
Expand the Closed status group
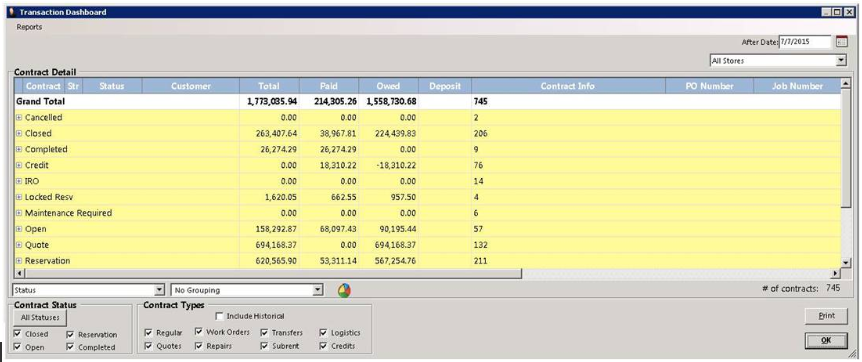(19, 134)
